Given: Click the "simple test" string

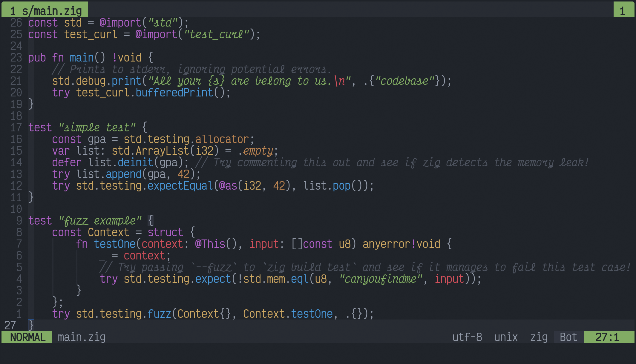Looking at the screenshot, I should [x=97, y=128].
